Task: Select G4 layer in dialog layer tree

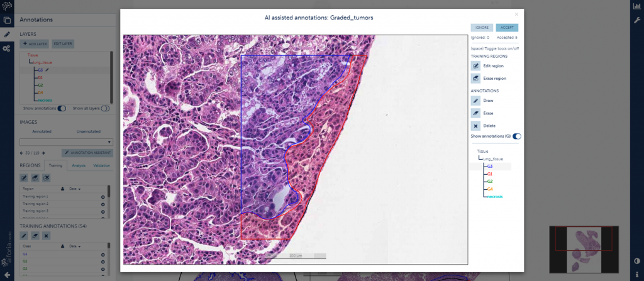Action: [x=490, y=189]
